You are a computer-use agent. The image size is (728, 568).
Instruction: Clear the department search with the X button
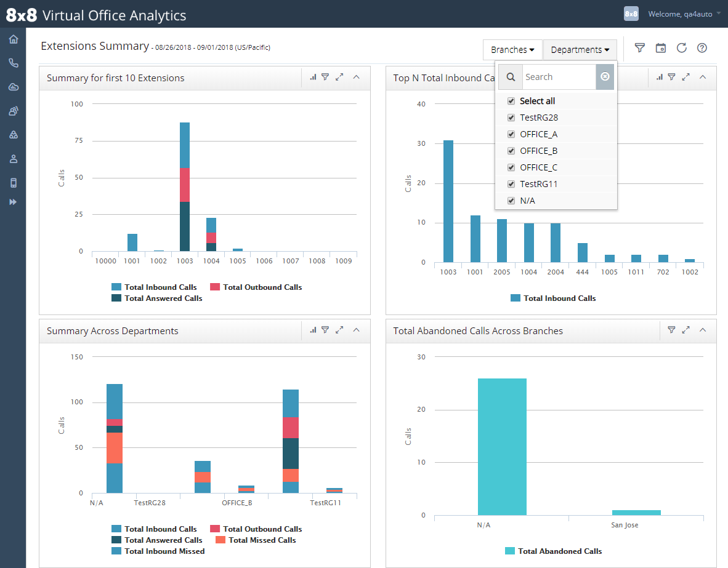(x=605, y=76)
